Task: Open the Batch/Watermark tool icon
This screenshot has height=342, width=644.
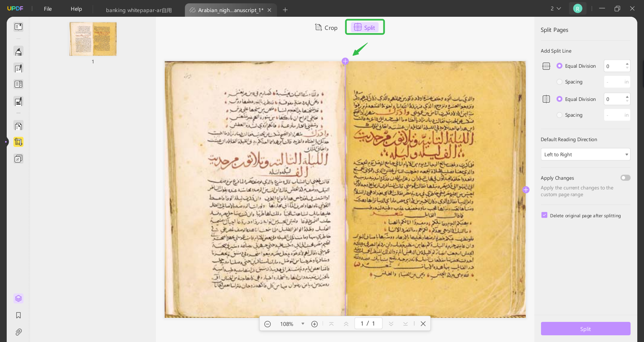Action: [x=18, y=159]
